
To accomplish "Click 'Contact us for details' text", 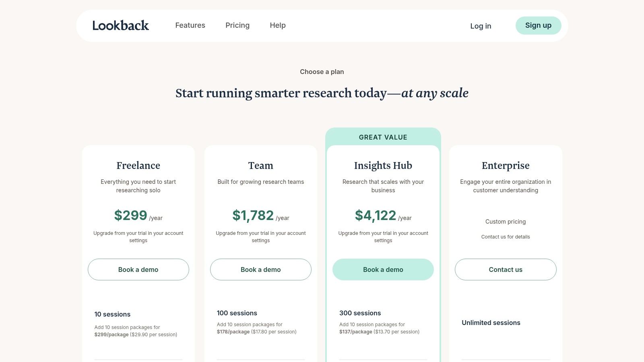I will (x=506, y=237).
